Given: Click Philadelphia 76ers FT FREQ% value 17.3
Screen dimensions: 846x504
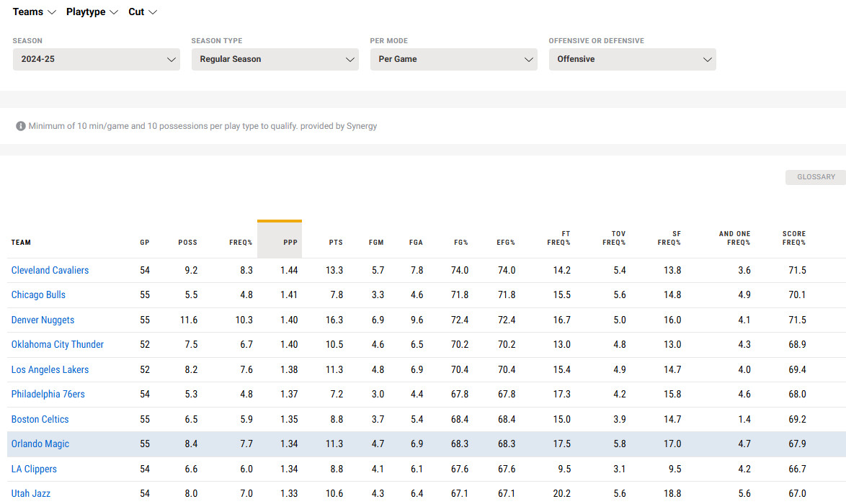Looking at the screenshot, I should [561, 394].
